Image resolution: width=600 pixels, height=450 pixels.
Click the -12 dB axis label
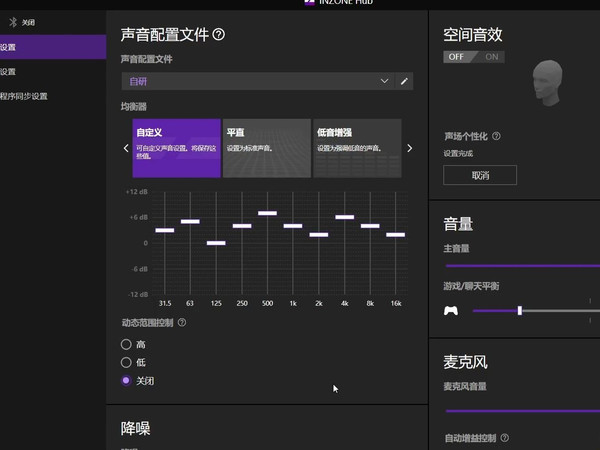point(138,294)
